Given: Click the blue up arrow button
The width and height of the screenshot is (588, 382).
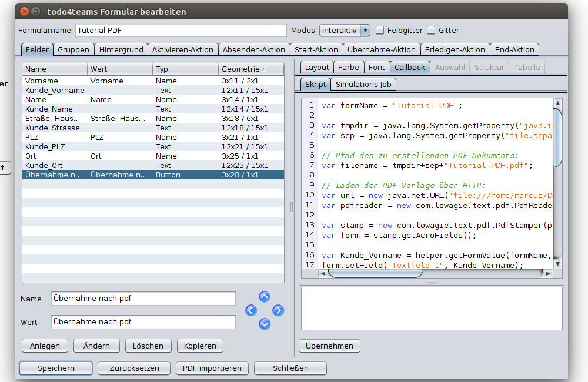Looking at the screenshot, I should (265, 297).
